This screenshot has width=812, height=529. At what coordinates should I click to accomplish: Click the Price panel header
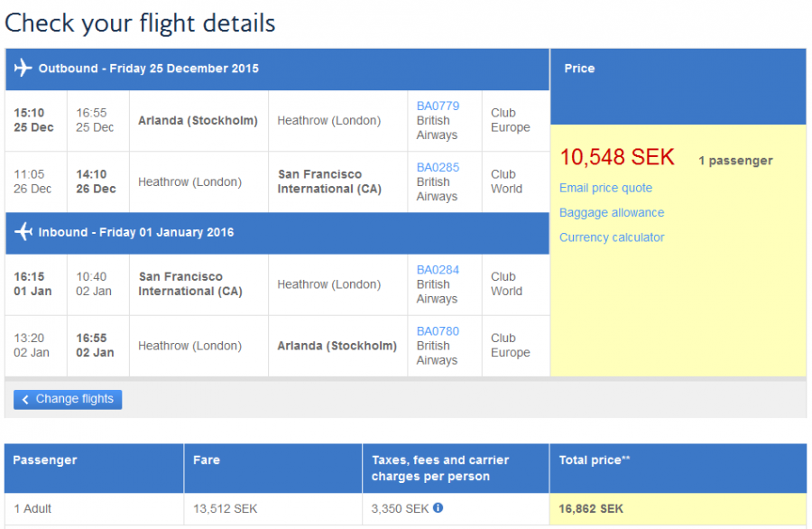coord(579,69)
